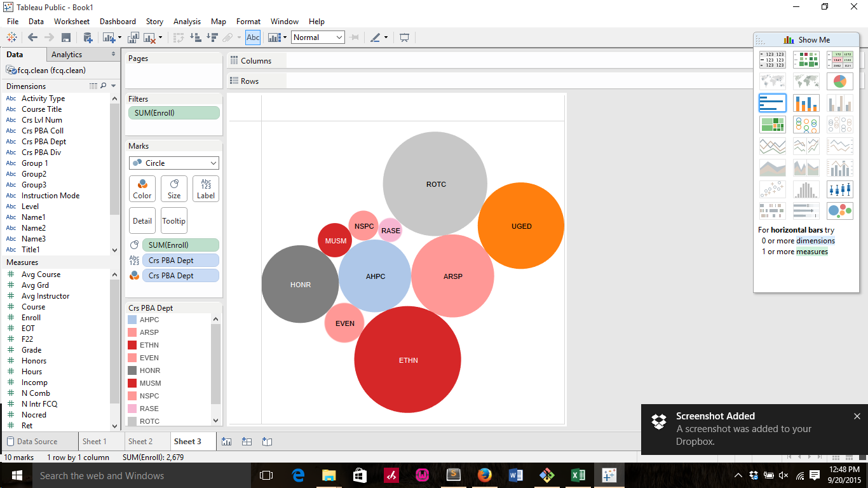Open the Circle mark type dropdown
Image resolution: width=868 pixels, height=488 pixels.
(173, 163)
